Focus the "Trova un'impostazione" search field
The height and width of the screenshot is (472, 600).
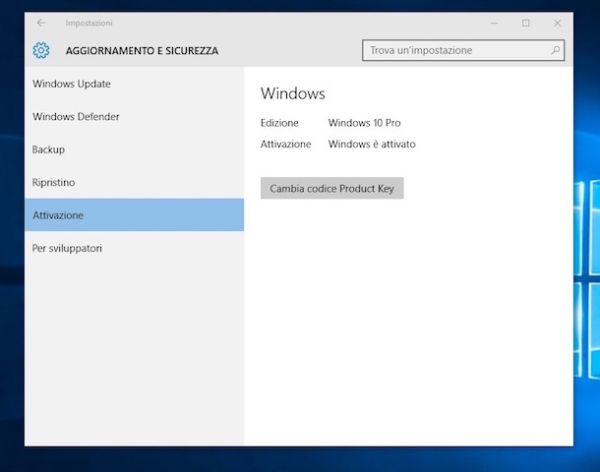click(455, 50)
